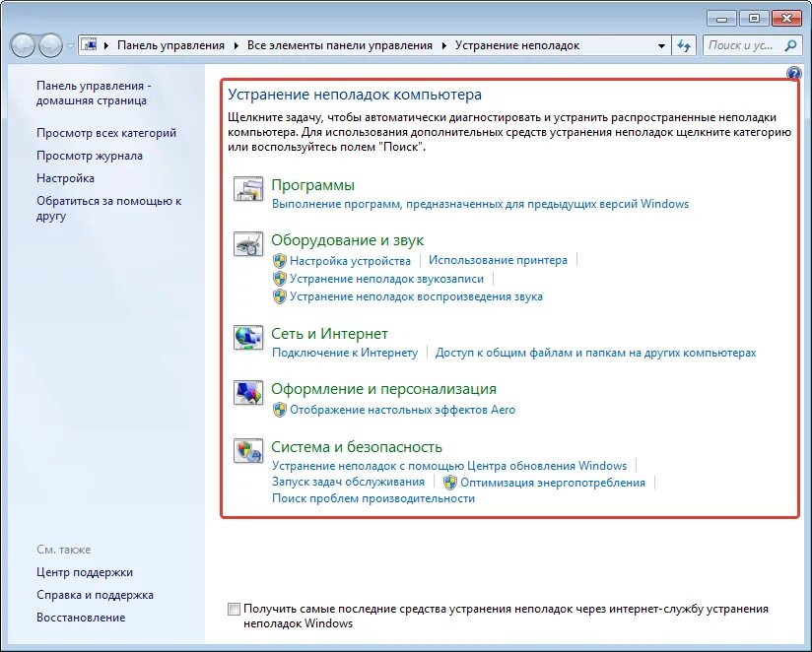Viewport: 812px width, 652px height.
Task: Click the refresh arrows button in address bar
Action: tap(684, 45)
